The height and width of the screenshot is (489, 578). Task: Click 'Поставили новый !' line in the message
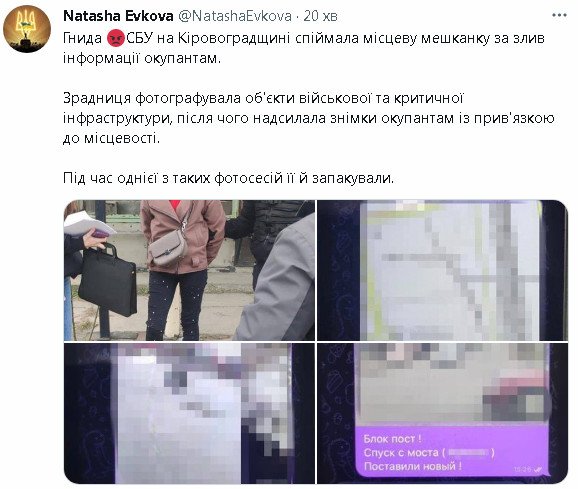coord(412,467)
